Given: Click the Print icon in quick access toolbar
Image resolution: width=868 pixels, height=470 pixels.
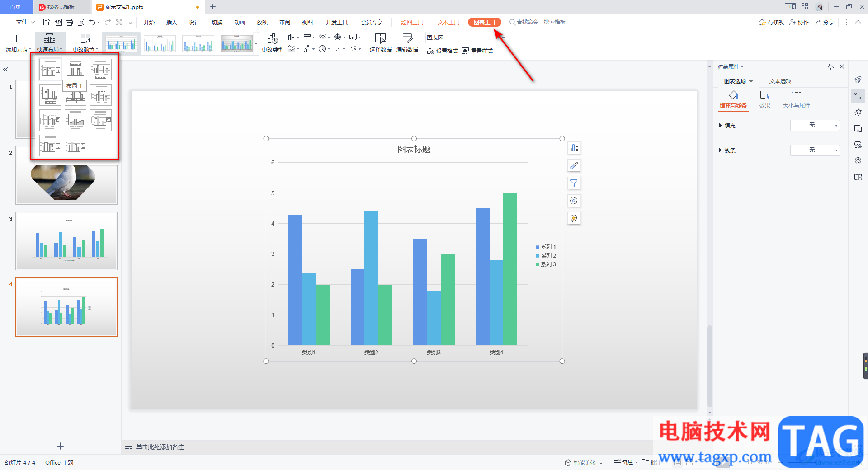Looking at the screenshot, I should pyautogui.click(x=69, y=22).
